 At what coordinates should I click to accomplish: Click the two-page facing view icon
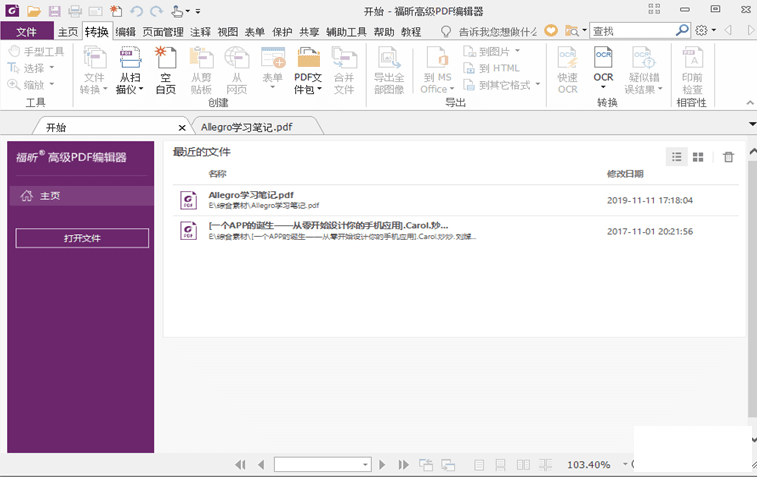(x=523, y=464)
